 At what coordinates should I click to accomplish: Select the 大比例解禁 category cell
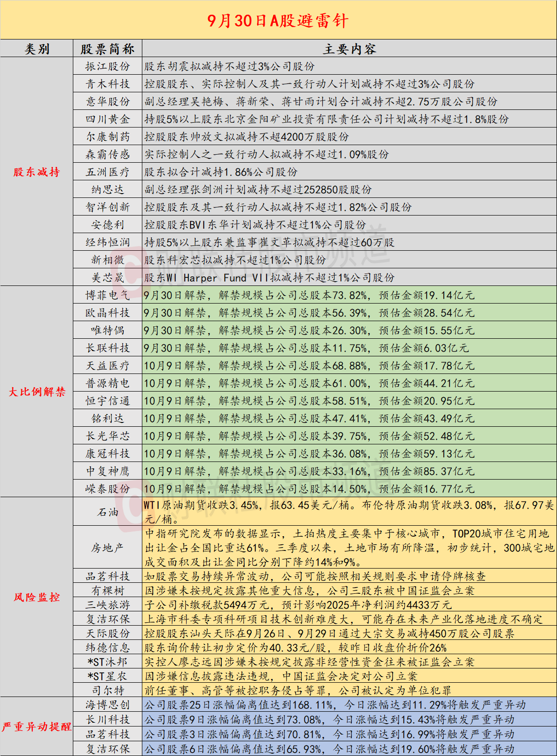pyautogui.click(x=37, y=392)
